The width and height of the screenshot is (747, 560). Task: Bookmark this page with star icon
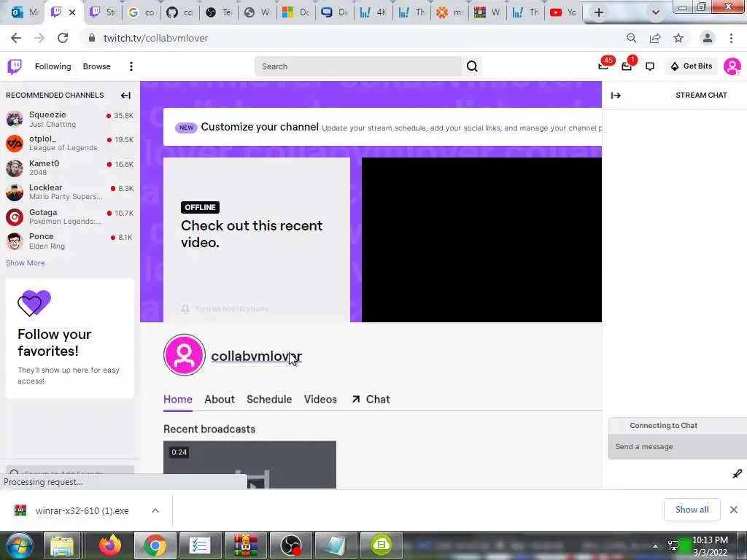pos(678,38)
